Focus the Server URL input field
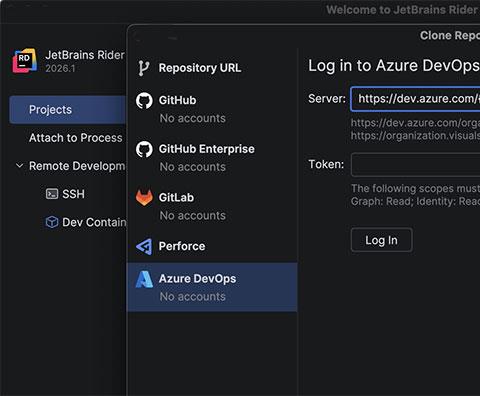 (415, 99)
